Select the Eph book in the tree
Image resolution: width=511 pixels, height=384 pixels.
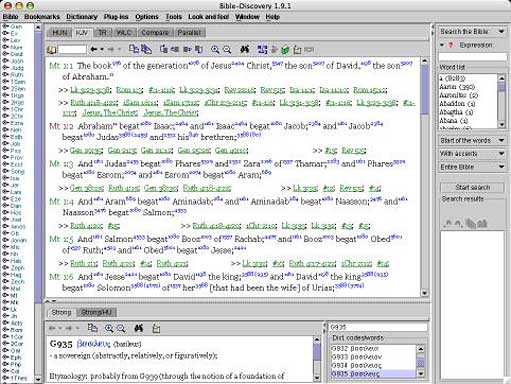pyautogui.click(x=16, y=358)
